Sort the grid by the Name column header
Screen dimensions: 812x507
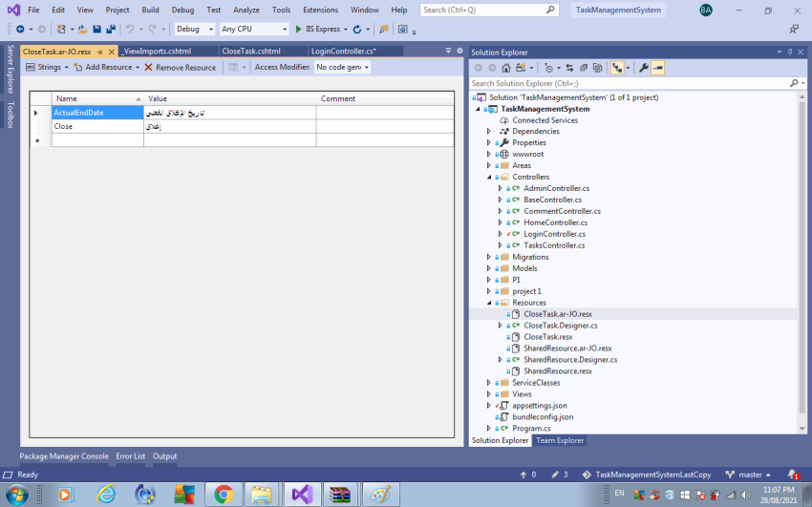(97, 98)
